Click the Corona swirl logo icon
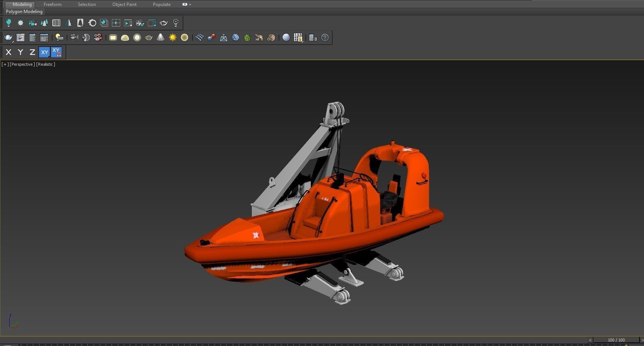Image resolution: width=644 pixels, height=346 pixels. coord(92,23)
